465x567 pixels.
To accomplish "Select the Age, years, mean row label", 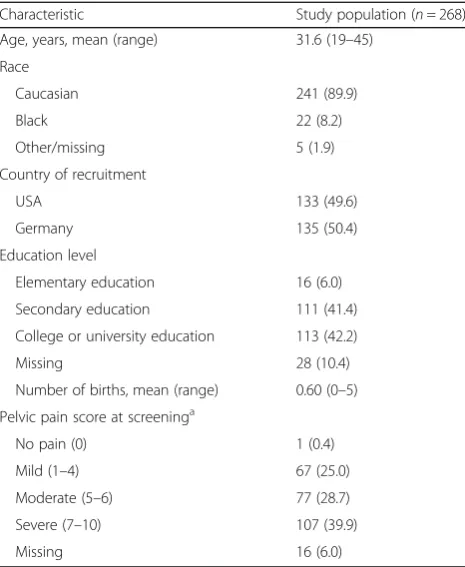I will click(x=79, y=40).
